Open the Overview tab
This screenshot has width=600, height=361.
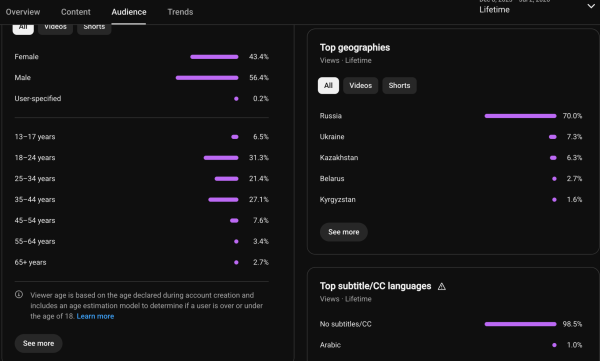tap(23, 12)
